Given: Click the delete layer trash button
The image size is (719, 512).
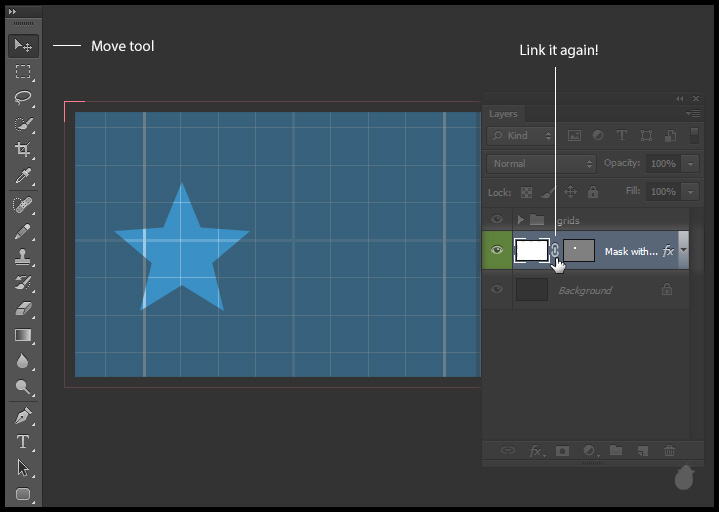Looking at the screenshot, I should click(670, 451).
